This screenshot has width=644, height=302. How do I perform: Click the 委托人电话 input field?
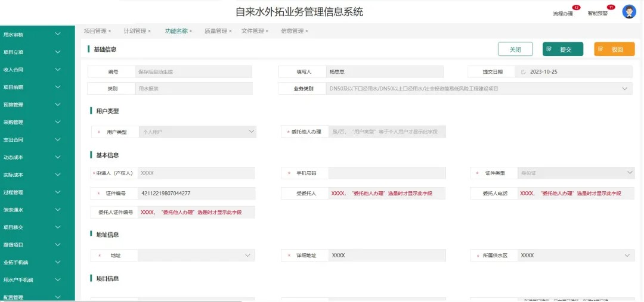pyautogui.click(x=576, y=193)
